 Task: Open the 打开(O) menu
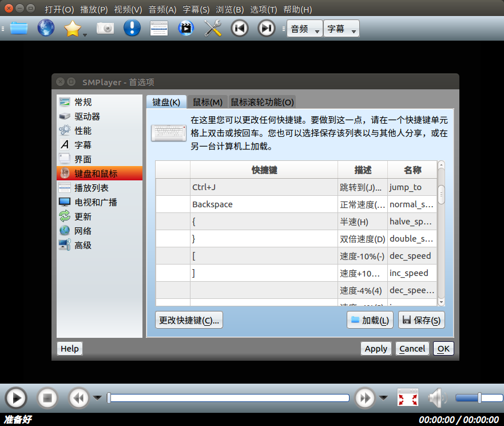(x=59, y=9)
